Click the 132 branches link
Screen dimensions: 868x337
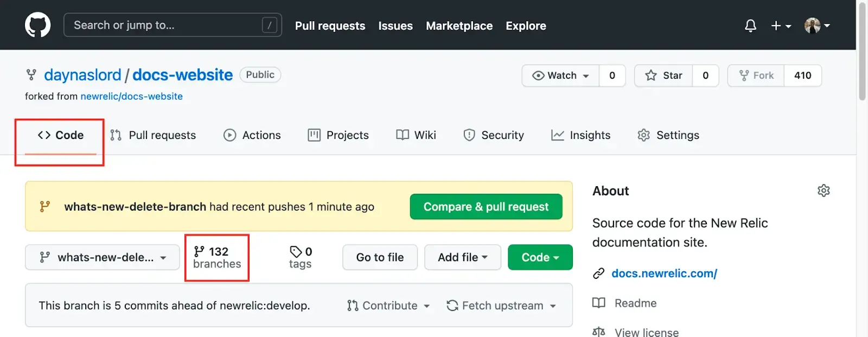[x=217, y=257]
